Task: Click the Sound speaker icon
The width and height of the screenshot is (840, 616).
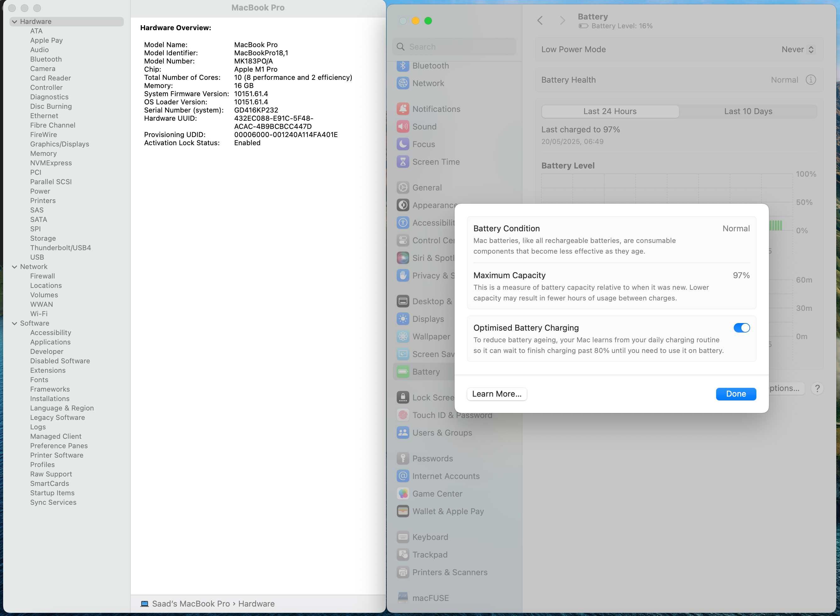Action: 403,126
